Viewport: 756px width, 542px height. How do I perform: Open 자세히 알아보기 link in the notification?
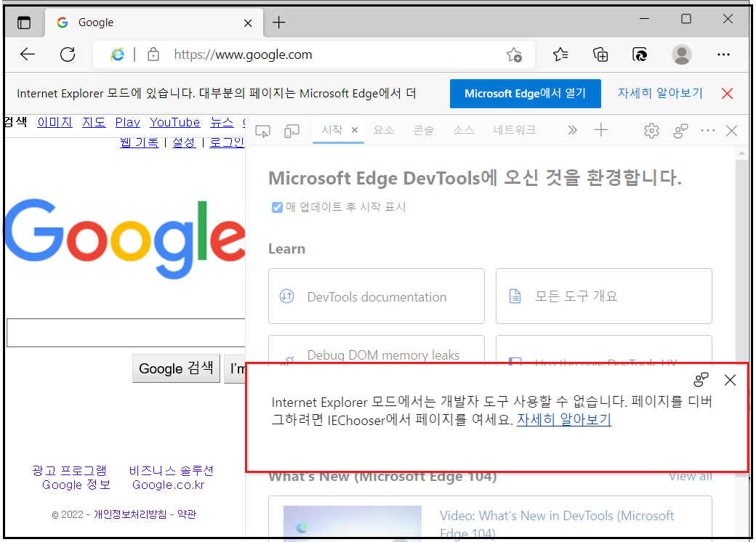564,420
